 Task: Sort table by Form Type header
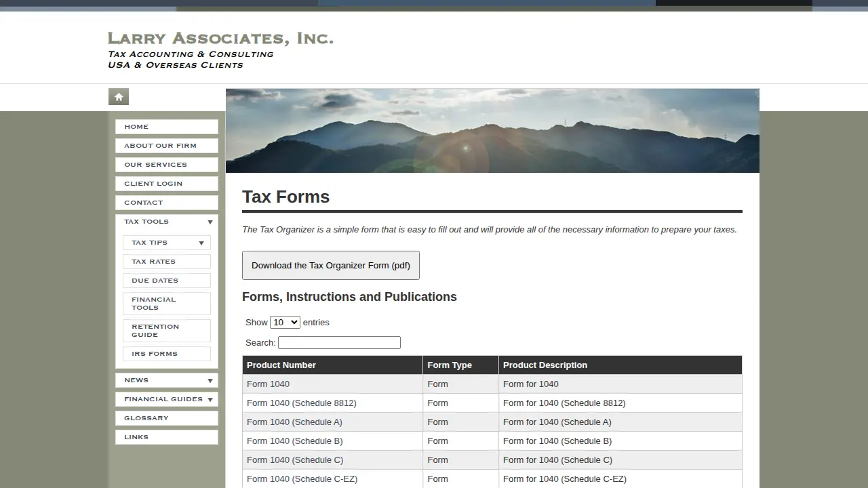click(460, 365)
